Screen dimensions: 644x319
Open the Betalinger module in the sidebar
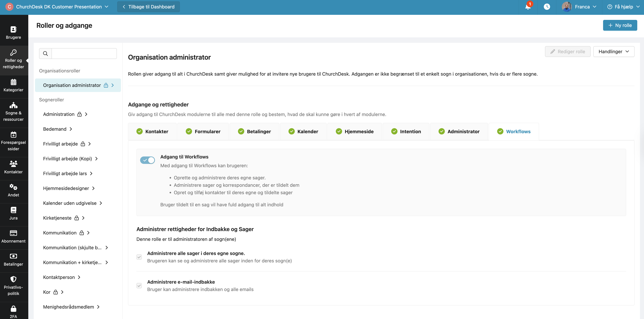pos(13,260)
